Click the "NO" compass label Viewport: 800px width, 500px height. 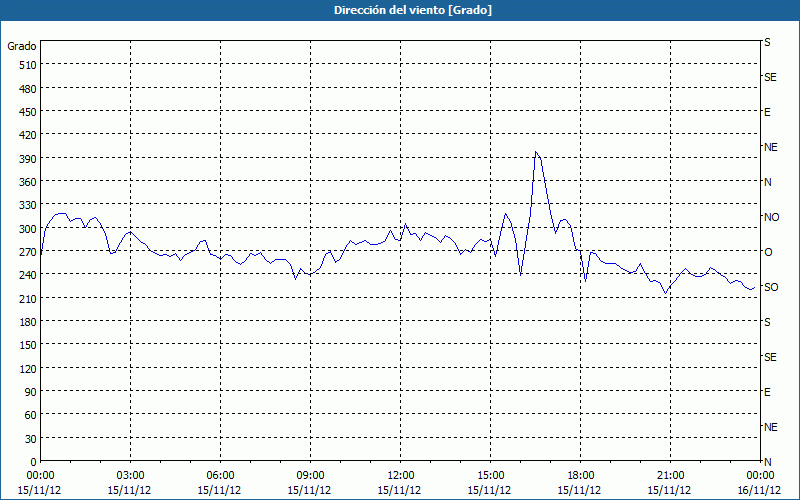[771, 217]
